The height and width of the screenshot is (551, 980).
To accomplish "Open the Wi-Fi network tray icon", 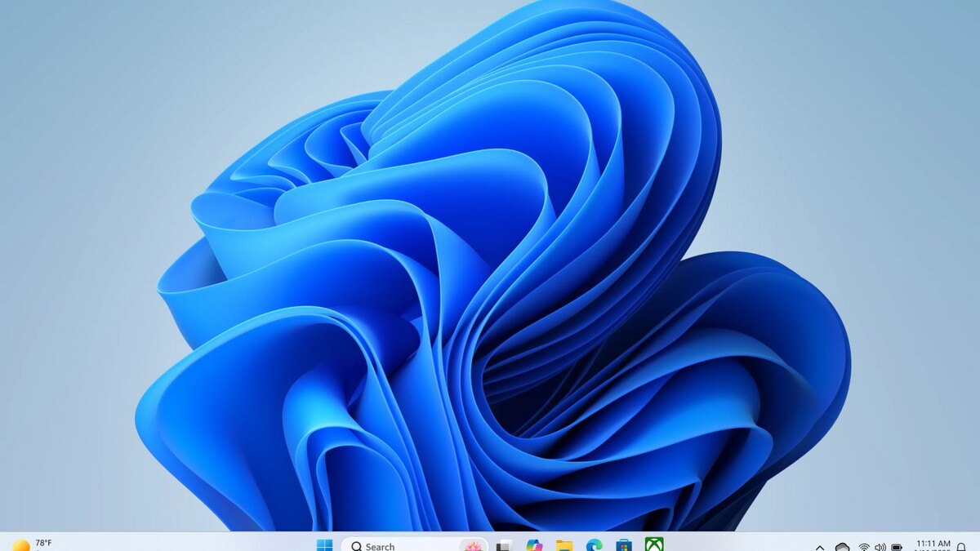I will [864, 547].
